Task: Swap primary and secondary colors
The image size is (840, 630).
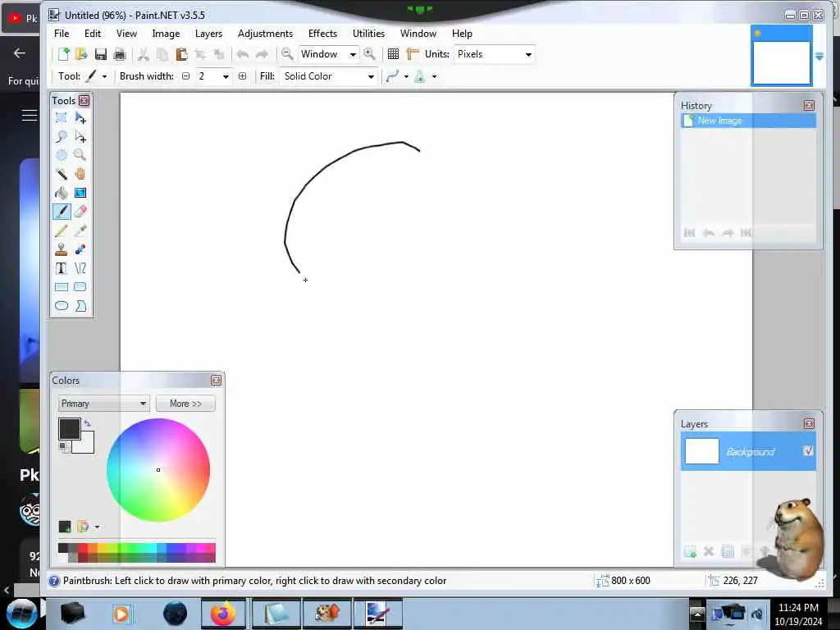Action: (87, 423)
